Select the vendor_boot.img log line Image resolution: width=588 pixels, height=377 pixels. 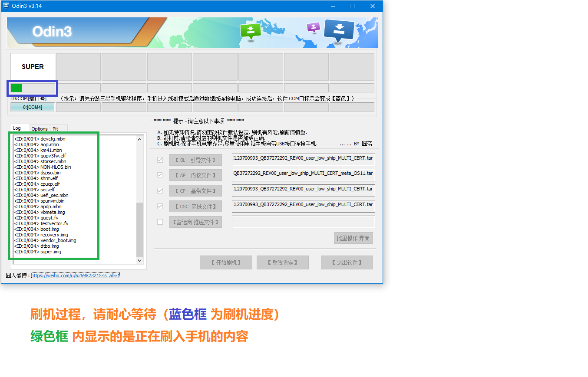(45, 240)
